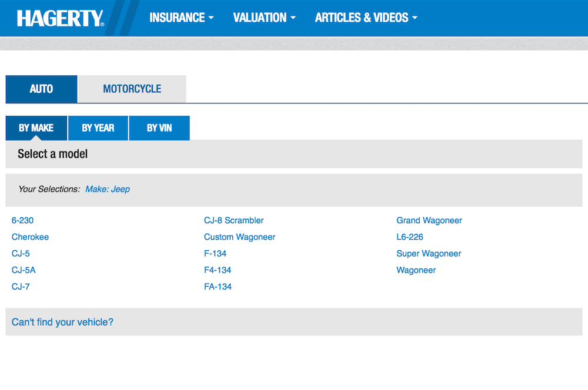
Task: Switch to the Motorcycle tab
Action: 132,89
